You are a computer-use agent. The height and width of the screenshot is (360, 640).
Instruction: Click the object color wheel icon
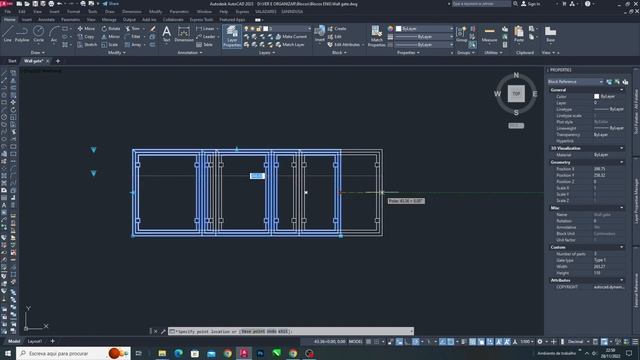tap(391, 29)
